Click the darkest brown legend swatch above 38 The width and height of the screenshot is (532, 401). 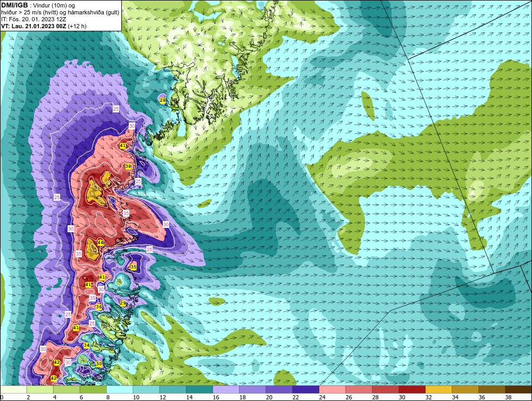click(x=518, y=389)
